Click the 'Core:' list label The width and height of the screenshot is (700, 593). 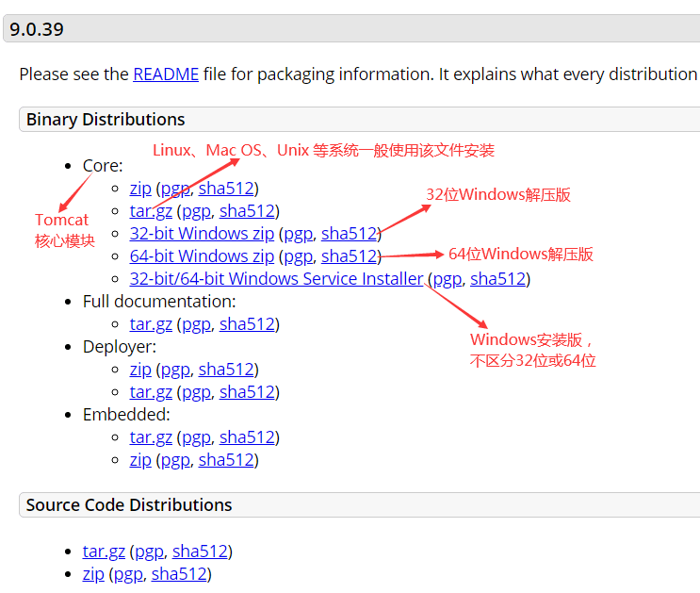pyautogui.click(x=103, y=166)
